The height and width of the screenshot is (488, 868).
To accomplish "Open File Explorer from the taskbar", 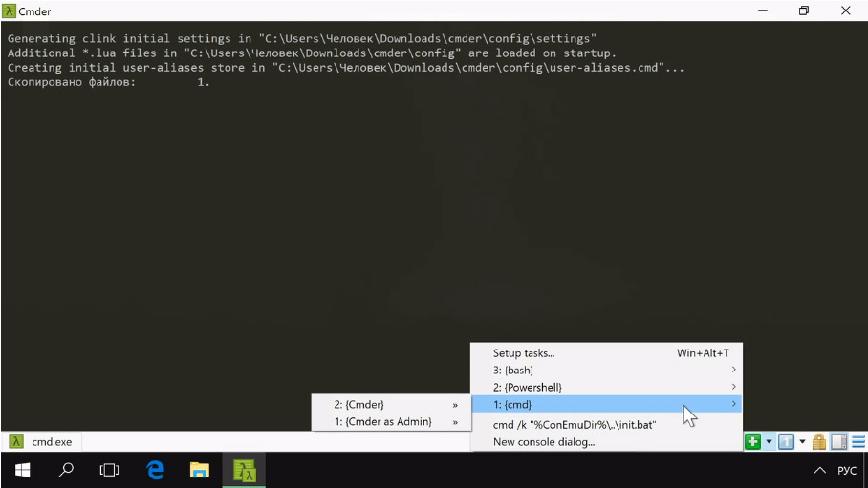I will pos(199,470).
